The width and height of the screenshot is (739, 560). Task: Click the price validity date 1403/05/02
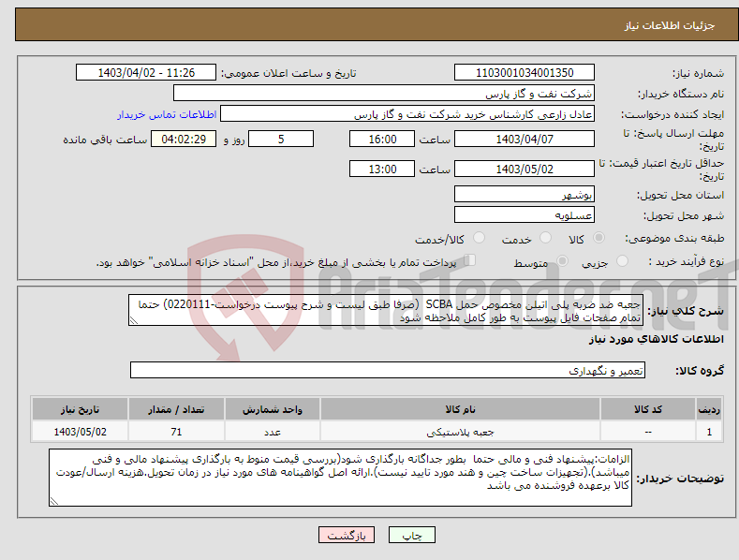click(x=525, y=169)
